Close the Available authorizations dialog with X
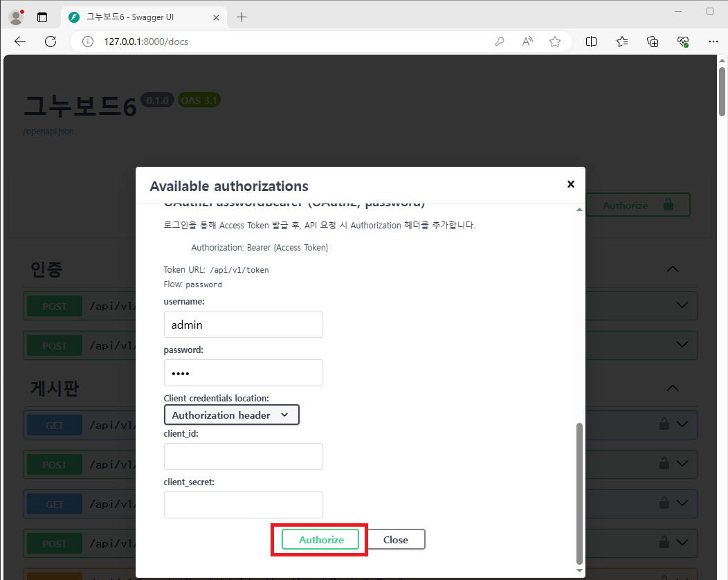 click(570, 184)
